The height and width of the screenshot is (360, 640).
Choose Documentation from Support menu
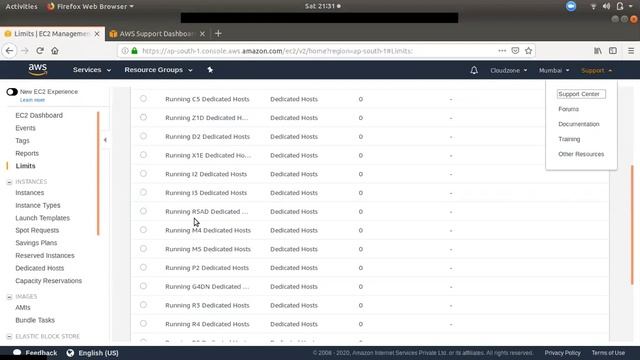[x=579, y=124]
